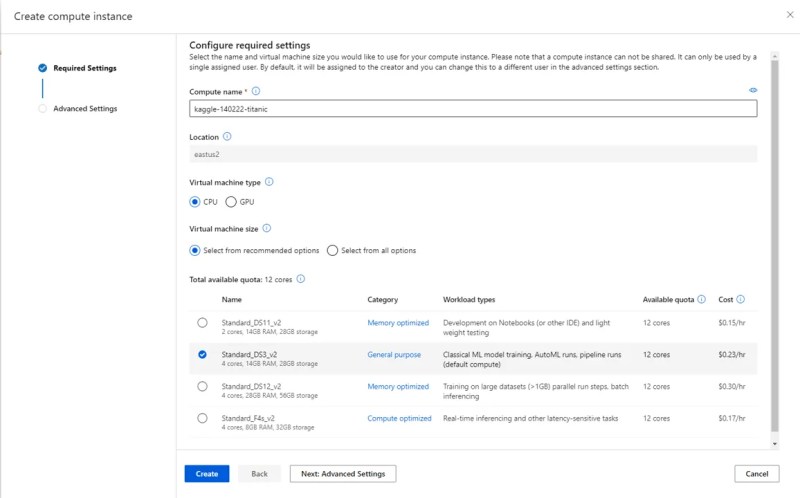Screen dimensions: 800x498
Task: Close the Create compute instance dialog
Action: pos(790,15)
